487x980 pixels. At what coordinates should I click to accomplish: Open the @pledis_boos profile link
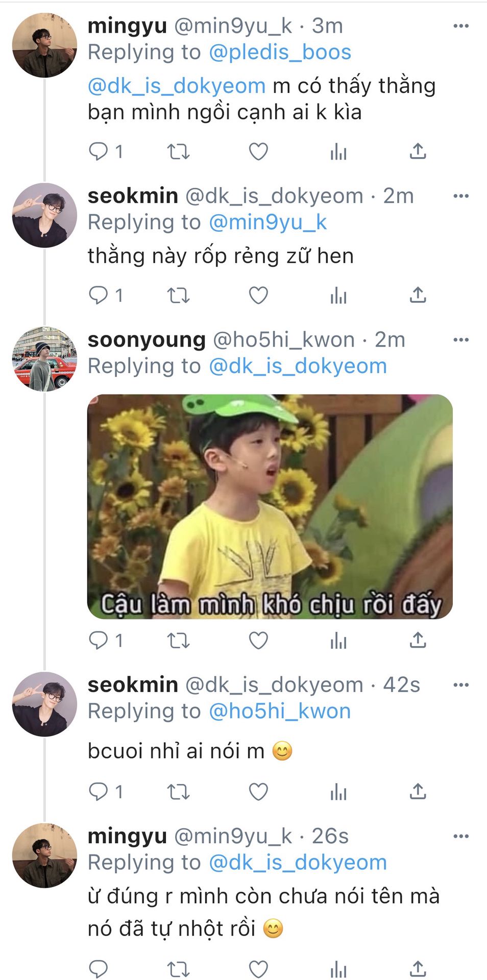(280, 53)
